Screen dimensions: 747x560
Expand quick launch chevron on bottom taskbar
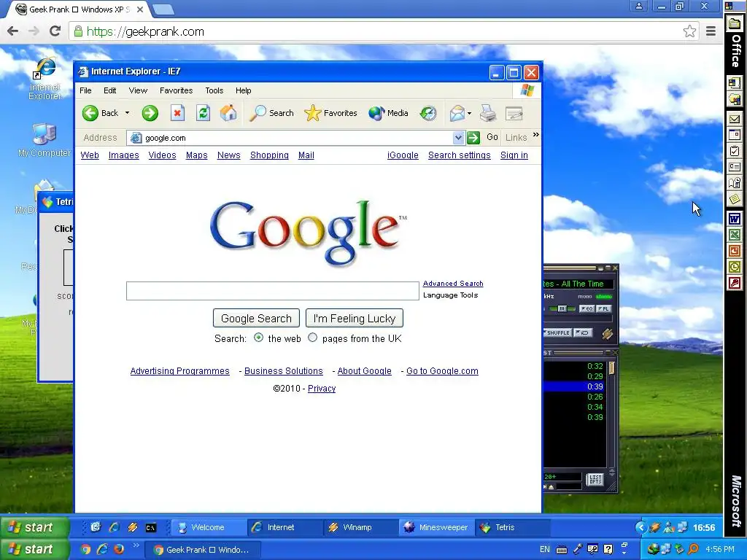[x=136, y=545]
